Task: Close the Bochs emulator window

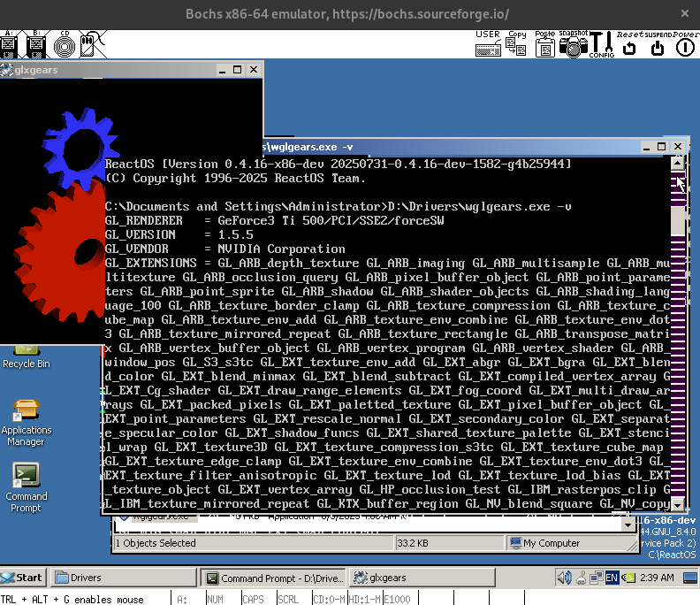Action: [x=685, y=14]
